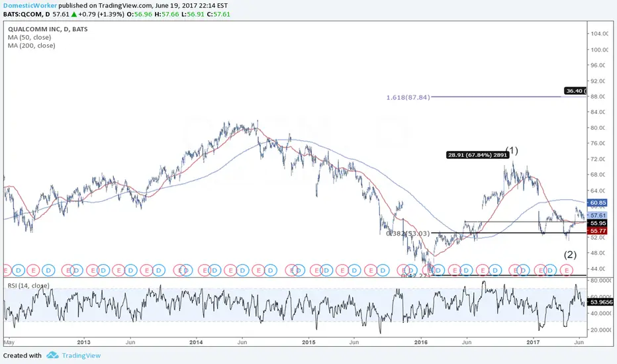
Task: Select the 0.382(53.03) Fibonacci retracement label
Action: pos(408,234)
